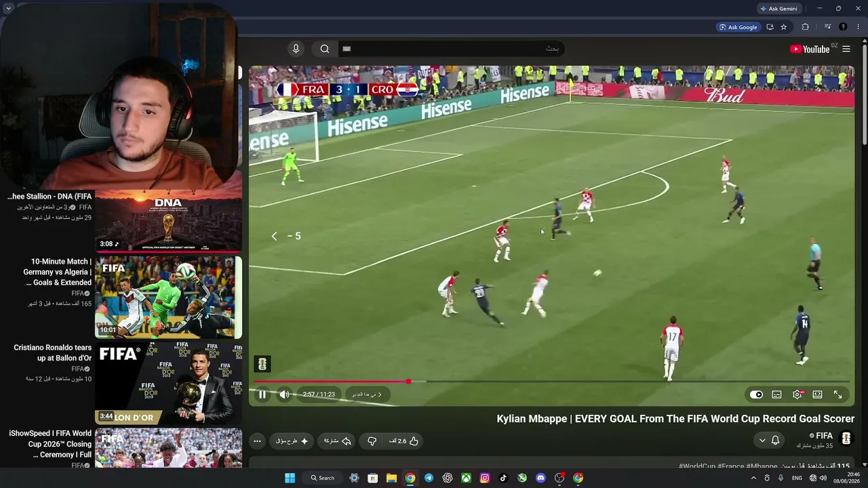Open the Chrome profile avatar

point(843,27)
